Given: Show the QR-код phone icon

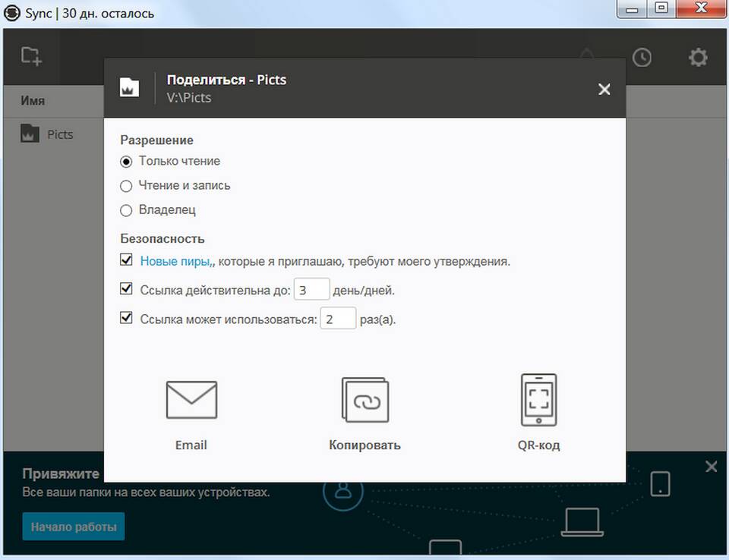Looking at the screenshot, I should coord(538,400).
